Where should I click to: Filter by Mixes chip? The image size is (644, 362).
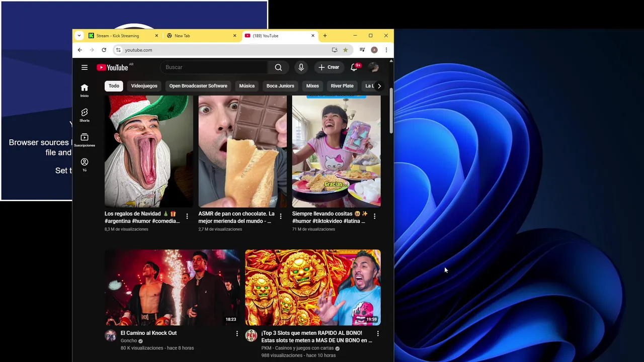[x=312, y=86]
